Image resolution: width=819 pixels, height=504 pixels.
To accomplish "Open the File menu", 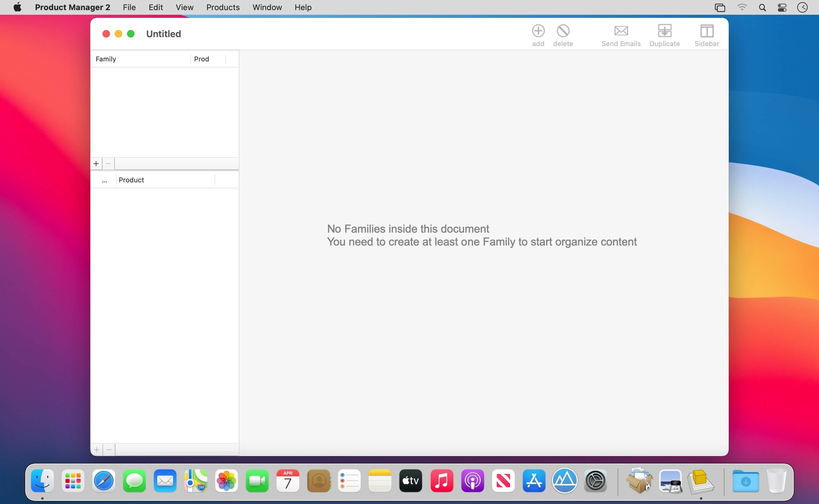I will pos(129,7).
